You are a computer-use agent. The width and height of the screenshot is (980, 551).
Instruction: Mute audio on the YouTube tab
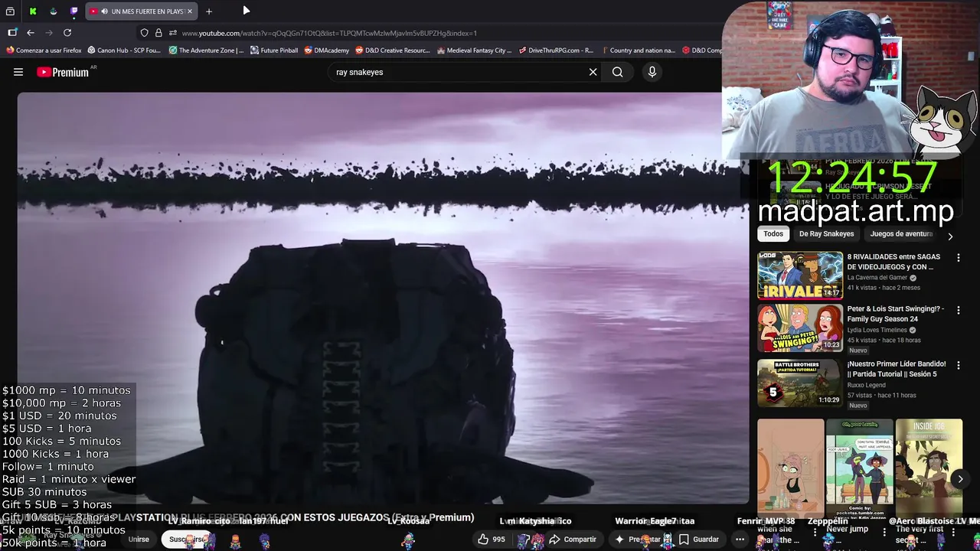click(x=104, y=11)
